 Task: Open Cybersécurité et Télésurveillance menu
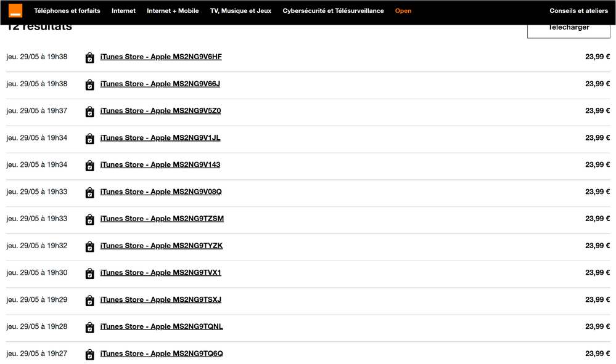[333, 11]
